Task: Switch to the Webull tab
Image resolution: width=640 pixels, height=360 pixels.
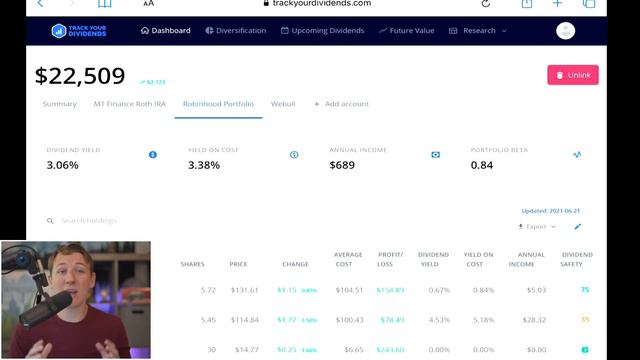Action: (283, 104)
